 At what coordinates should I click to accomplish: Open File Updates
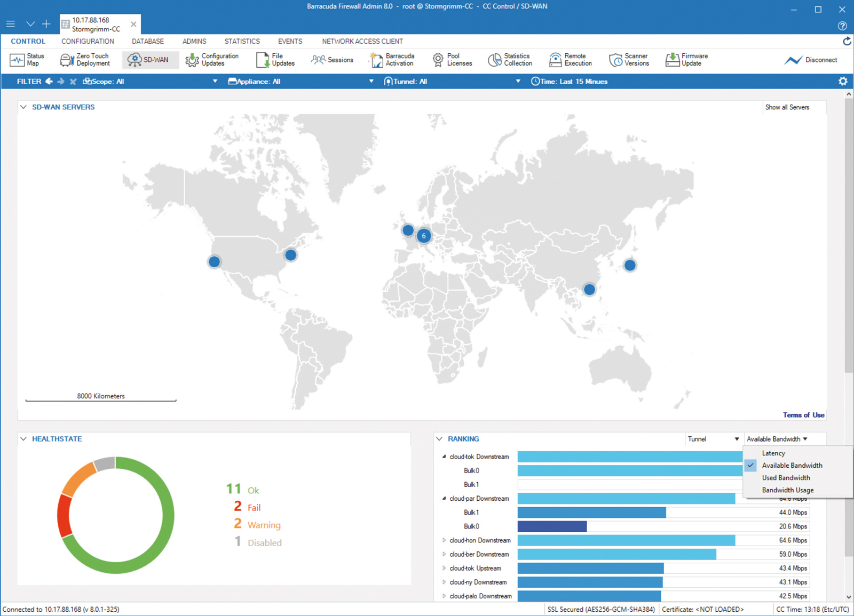pos(275,60)
